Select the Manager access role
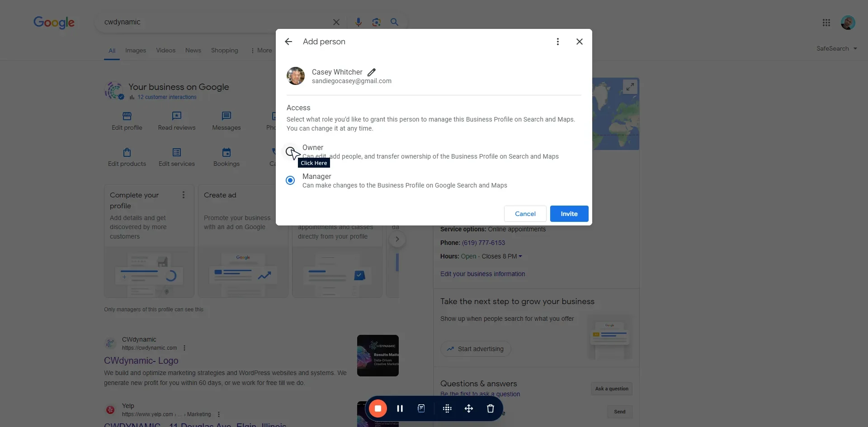Viewport: 868px width, 427px height. click(290, 180)
